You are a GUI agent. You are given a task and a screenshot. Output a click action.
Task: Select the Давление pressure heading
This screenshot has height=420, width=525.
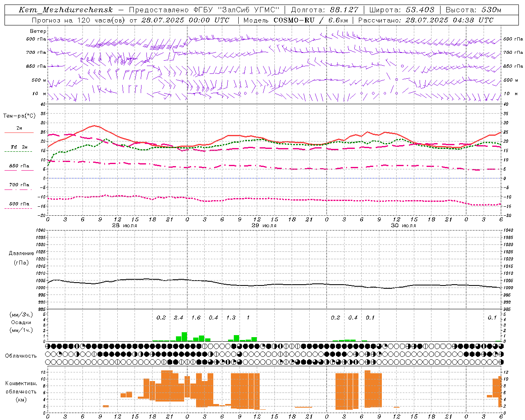(21, 253)
